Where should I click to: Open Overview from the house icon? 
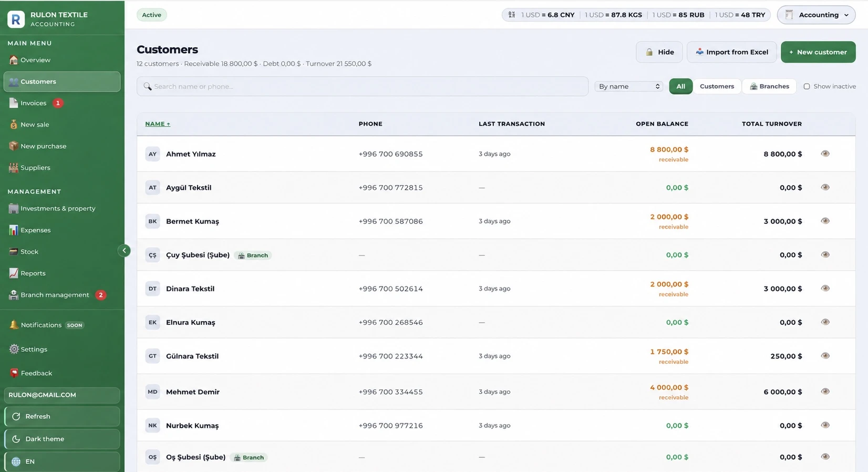14,60
